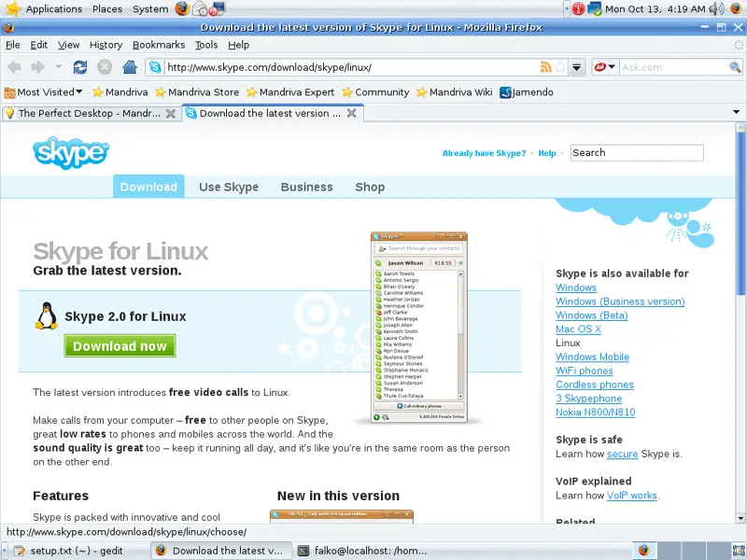Open the Mandriva Store bookmark
This screenshot has width=747, height=560.
[197, 91]
